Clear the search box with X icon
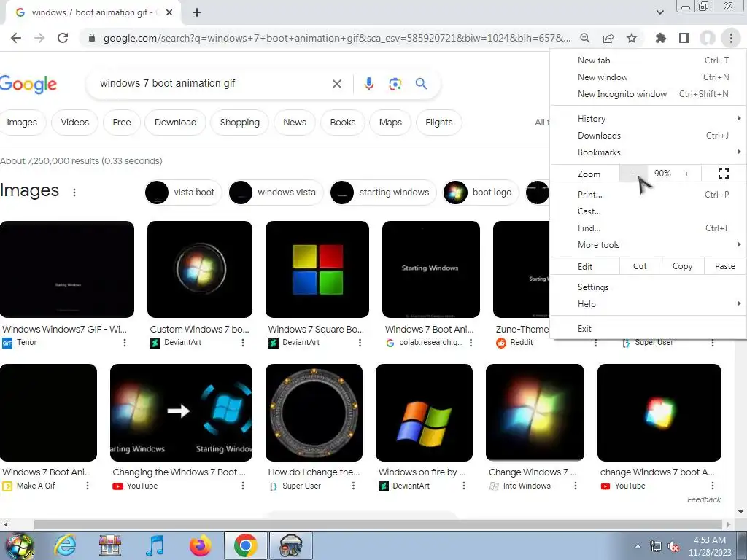Screen dimensions: 747x560 click(337, 84)
